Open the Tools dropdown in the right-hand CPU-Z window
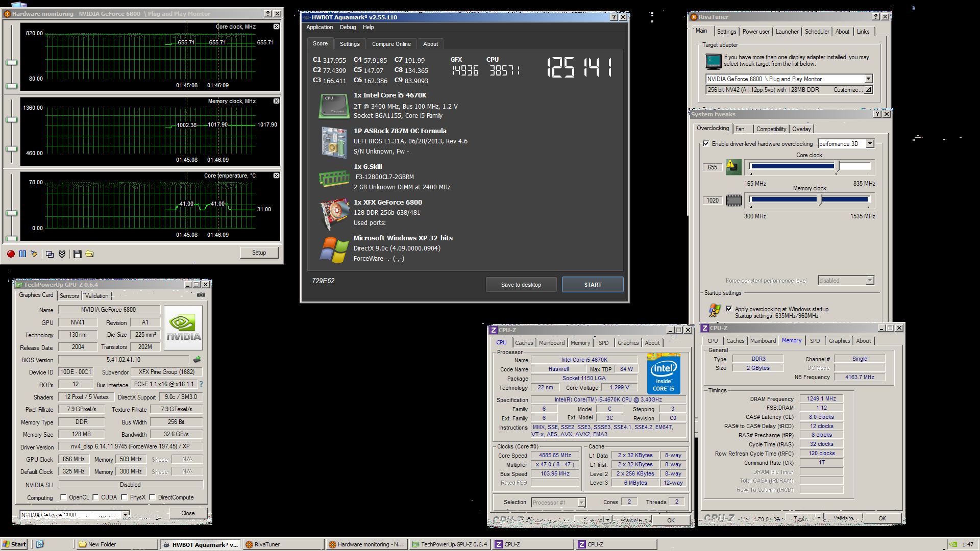This screenshot has height=551, width=980. (819, 518)
